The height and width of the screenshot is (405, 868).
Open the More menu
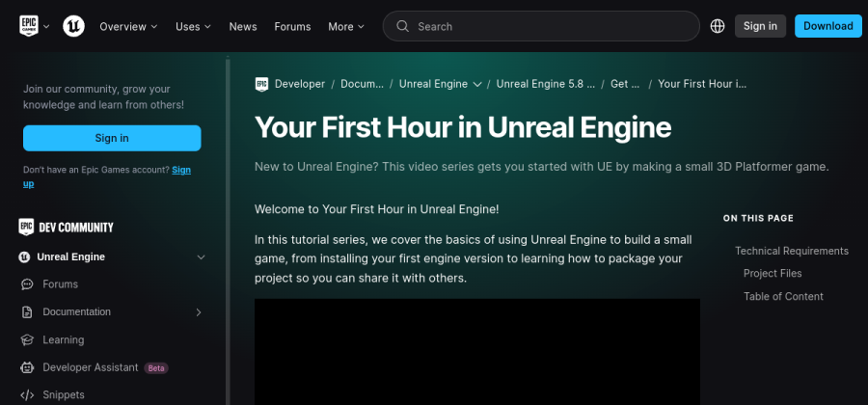(346, 27)
